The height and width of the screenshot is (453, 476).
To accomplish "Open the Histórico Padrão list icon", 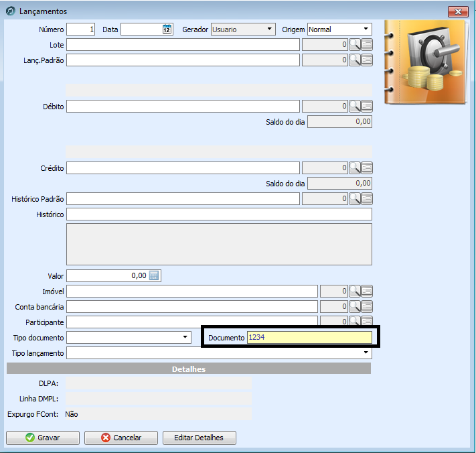I will [x=367, y=199].
